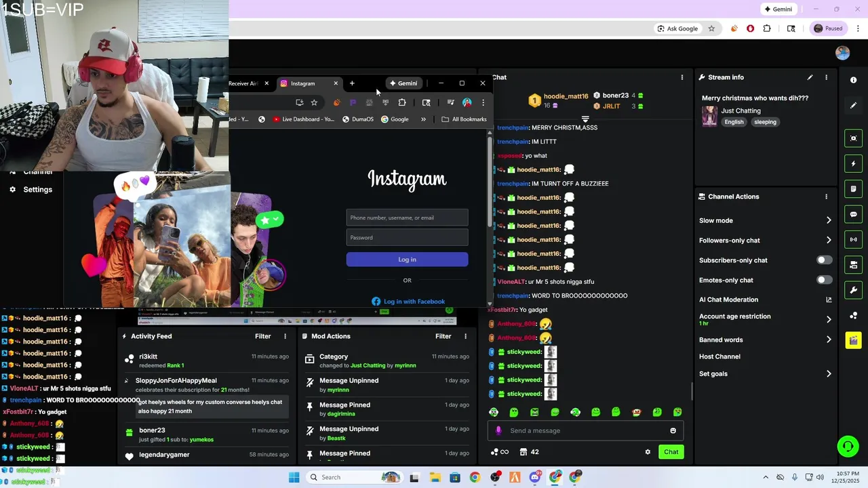
Task: Click the chat bubble sidebar icon
Action: pyautogui.click(x=853, y=214)
